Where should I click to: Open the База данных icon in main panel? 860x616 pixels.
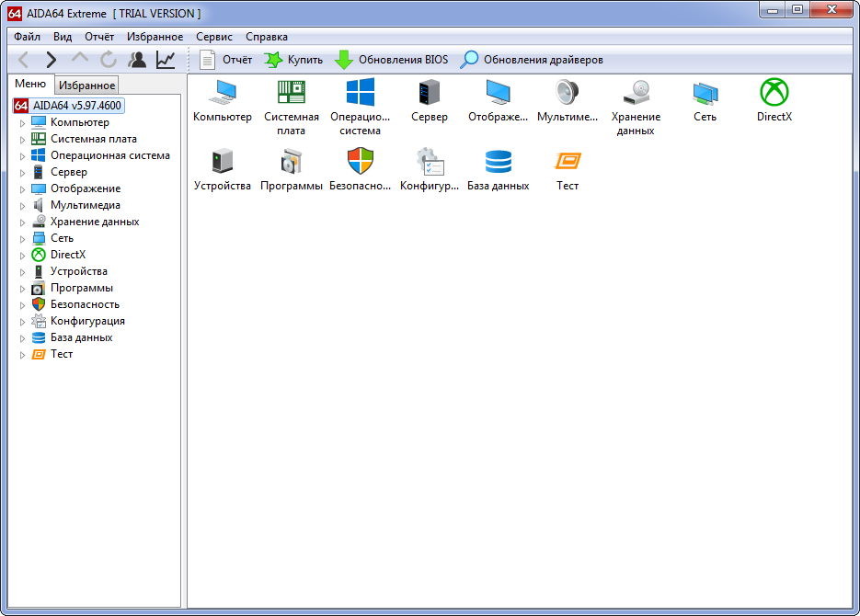(498, 162)
